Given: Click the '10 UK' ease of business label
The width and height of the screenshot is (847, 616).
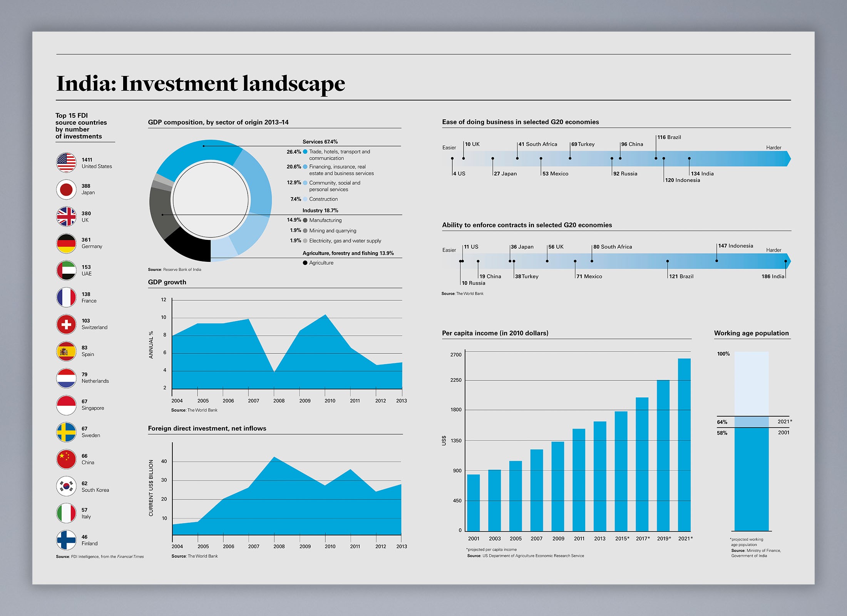Looking at the screenshot, I should [x=472, y=144].
